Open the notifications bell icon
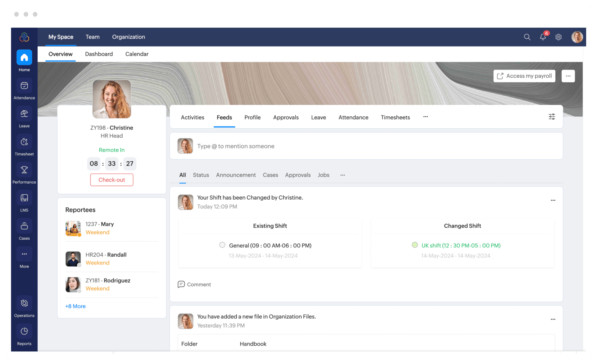This screenshot has height=364, width=598. [x=543, y=37]
